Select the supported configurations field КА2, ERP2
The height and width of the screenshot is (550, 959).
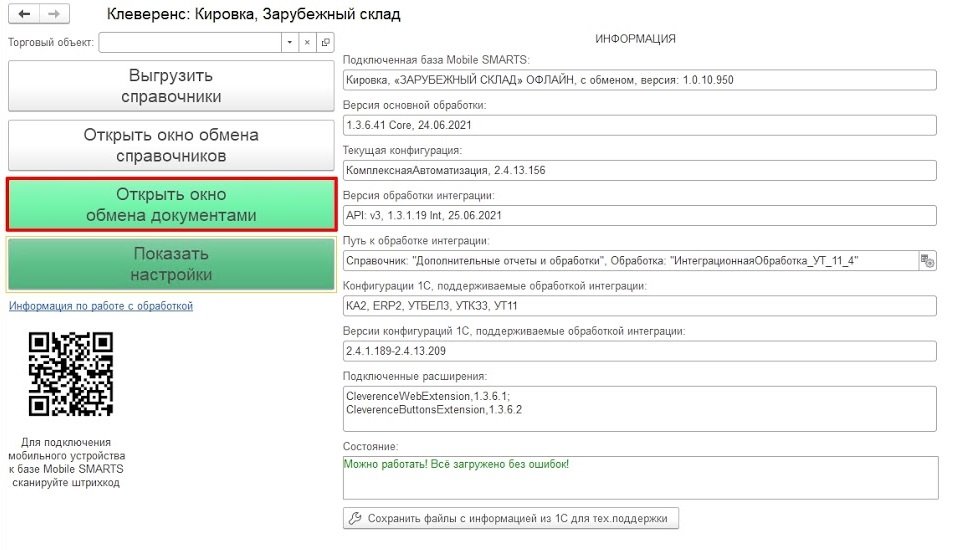coord(639,306)
